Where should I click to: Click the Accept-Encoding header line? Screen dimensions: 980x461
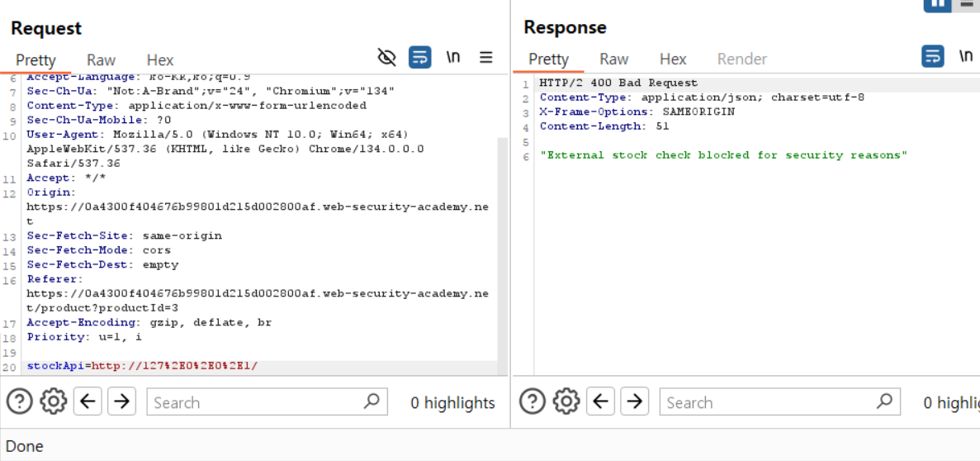pyautogui.click(x=149, y=323)
